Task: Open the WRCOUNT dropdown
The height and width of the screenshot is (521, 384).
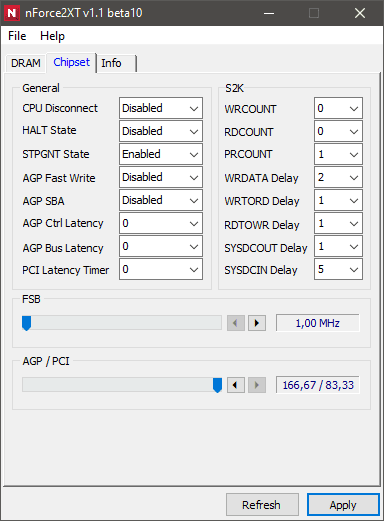Action: click(x=338, y=108)
